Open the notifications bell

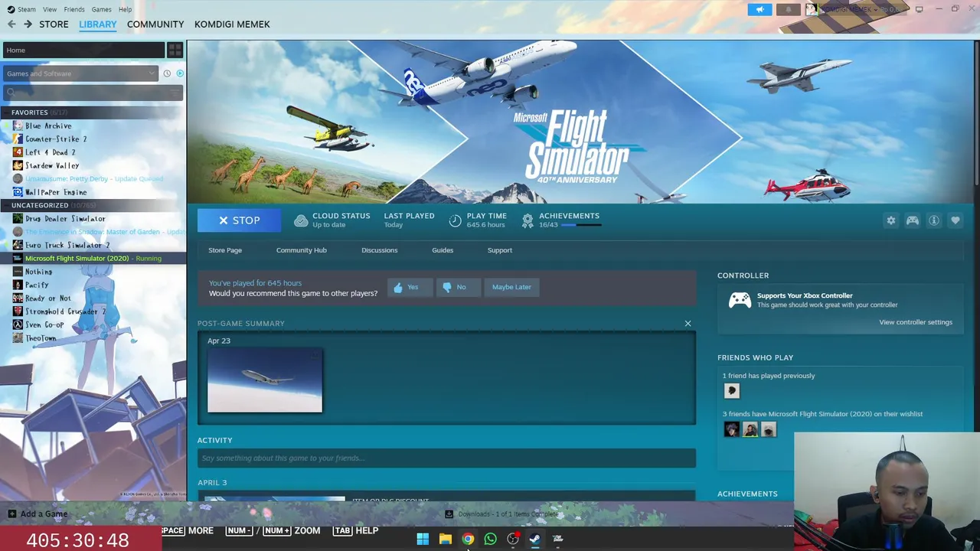(789, 9)
